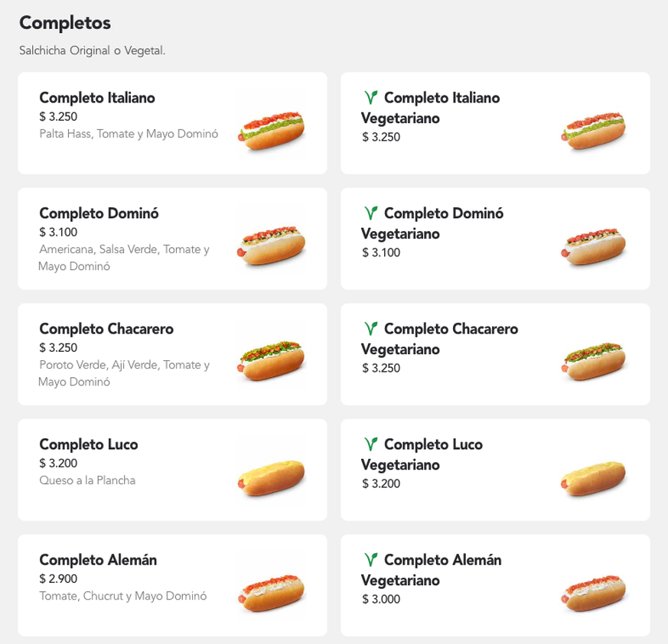Open the Completo Luco title link
Viewport: 668px width, 644px height.
tap(89, 444)
